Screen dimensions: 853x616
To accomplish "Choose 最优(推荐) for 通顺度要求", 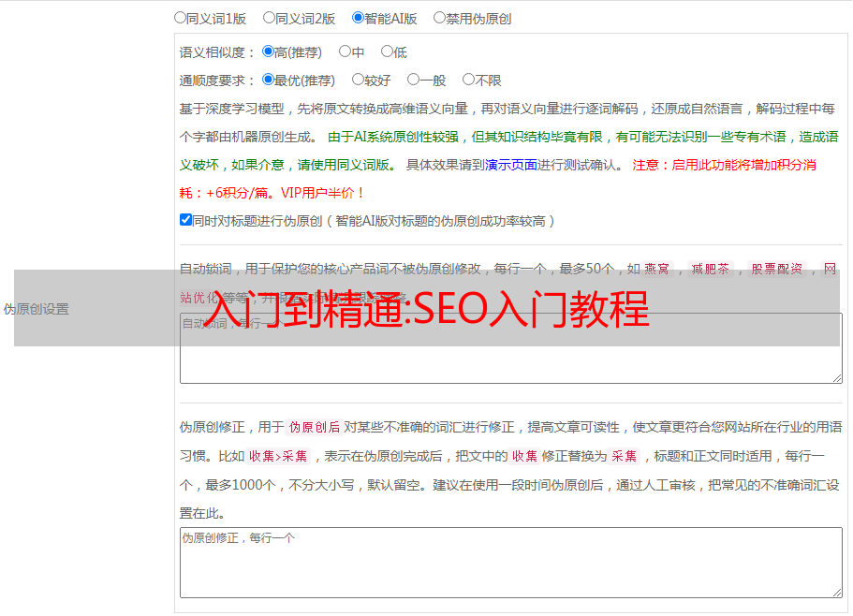I will [x=269, y=80].
